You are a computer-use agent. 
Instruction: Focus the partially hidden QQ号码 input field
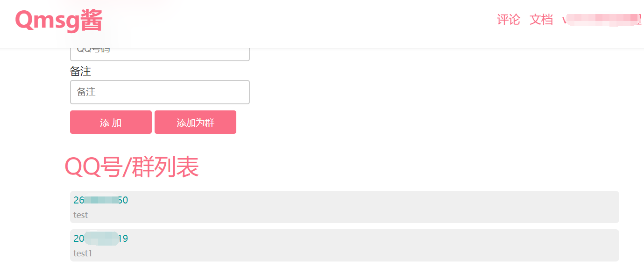coord(160,54)
